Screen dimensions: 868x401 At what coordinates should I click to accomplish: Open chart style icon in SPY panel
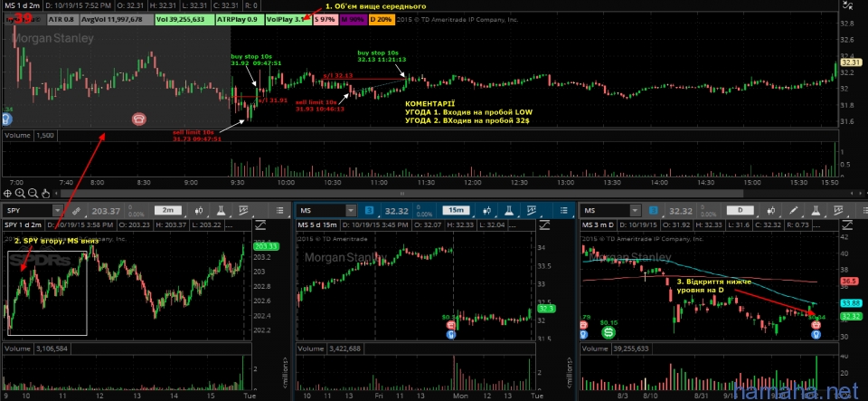tap(199, 211)
